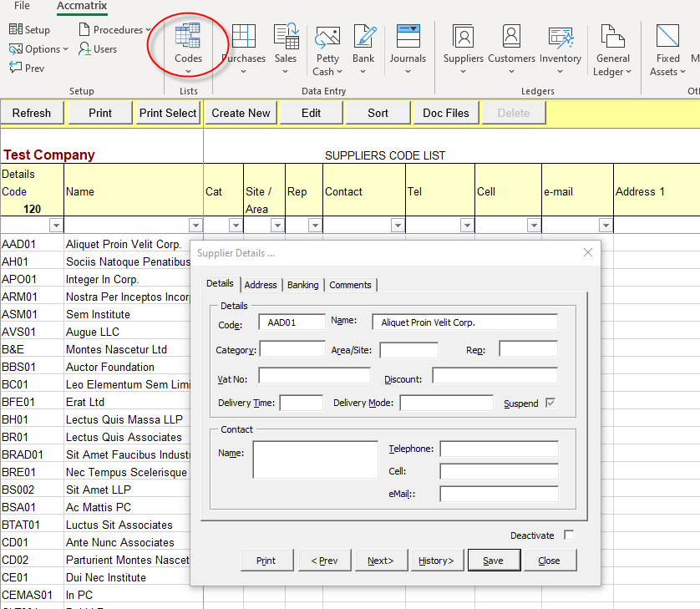Expand the Name column filter dropdown
The image size is (700, 609).
point(195,225)
